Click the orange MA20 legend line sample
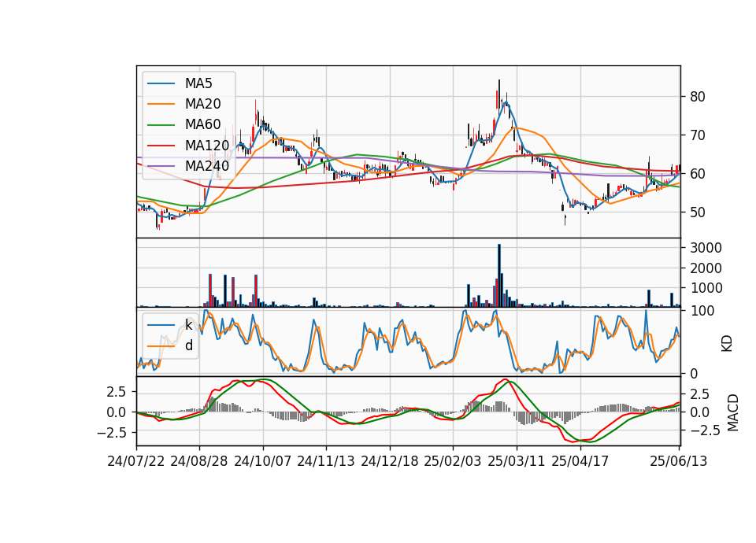Screen dimensions: 756x543 pyautogui.click(x=161, y=104)
